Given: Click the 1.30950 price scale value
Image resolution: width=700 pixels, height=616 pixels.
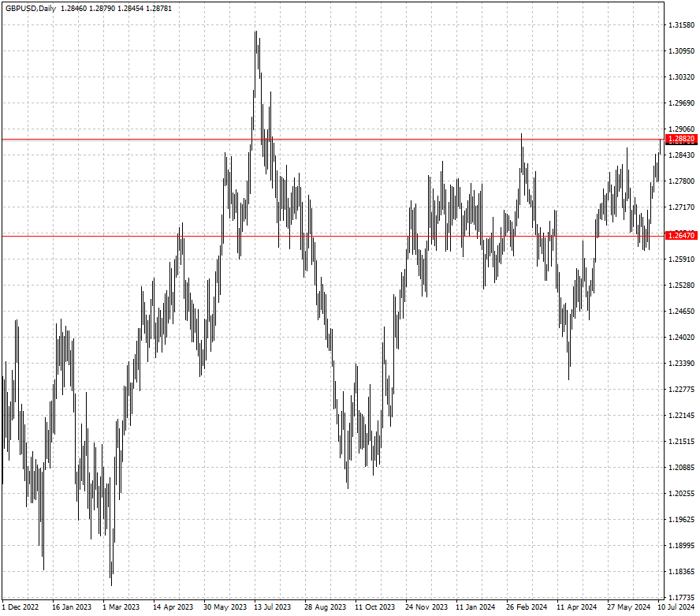Looking at the screenshot, I should point(681,51).
